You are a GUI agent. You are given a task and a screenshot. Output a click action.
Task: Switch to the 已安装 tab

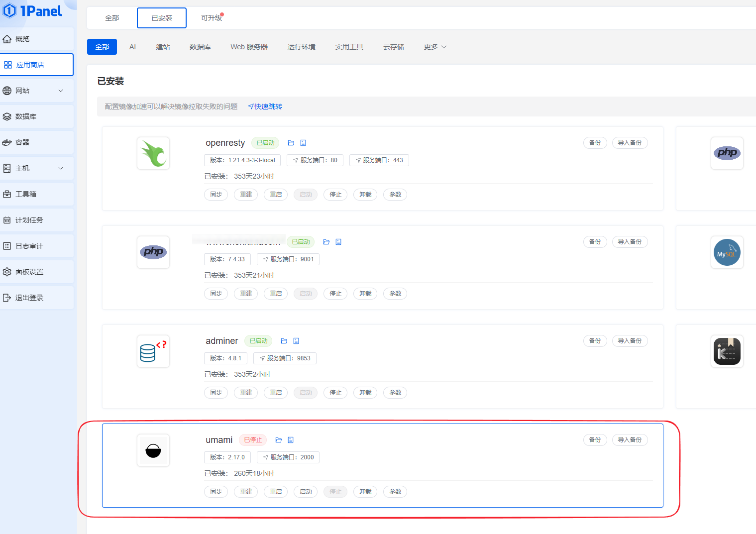point(162,18)
